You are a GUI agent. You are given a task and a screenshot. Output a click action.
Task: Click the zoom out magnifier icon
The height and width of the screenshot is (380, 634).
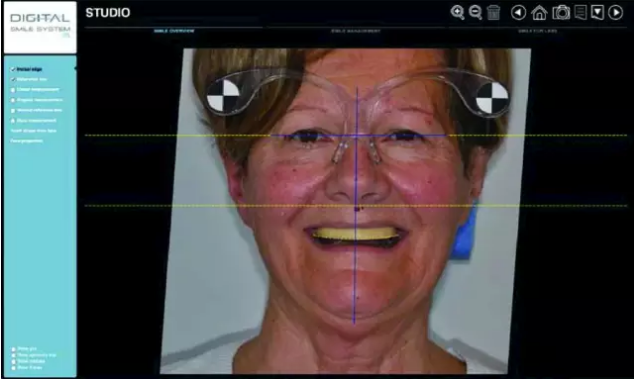coord(475,13)
